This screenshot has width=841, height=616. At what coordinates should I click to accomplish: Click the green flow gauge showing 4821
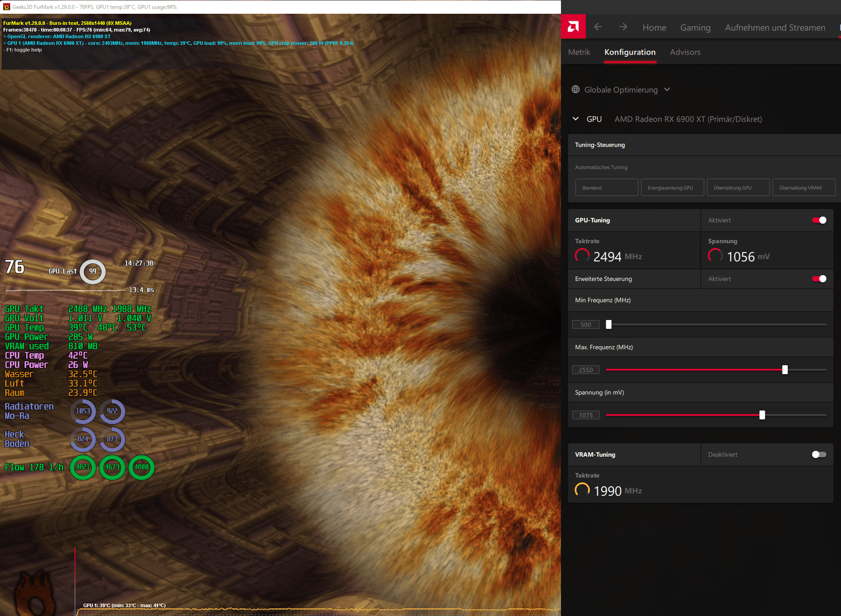[x=83, y=467]
